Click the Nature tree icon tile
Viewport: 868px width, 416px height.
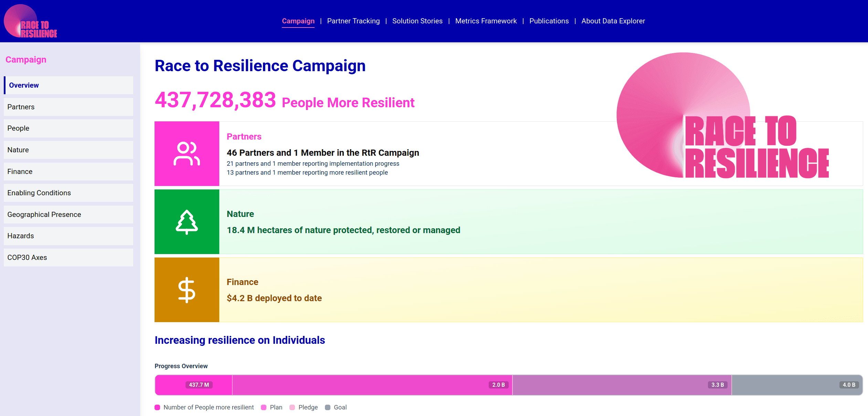tap(187, 222)
